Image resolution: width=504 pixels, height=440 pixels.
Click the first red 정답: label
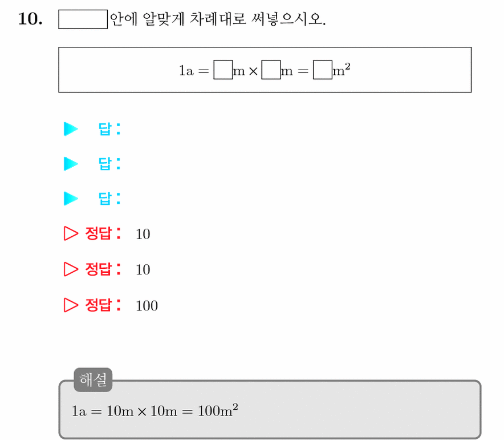pos(103,233)
